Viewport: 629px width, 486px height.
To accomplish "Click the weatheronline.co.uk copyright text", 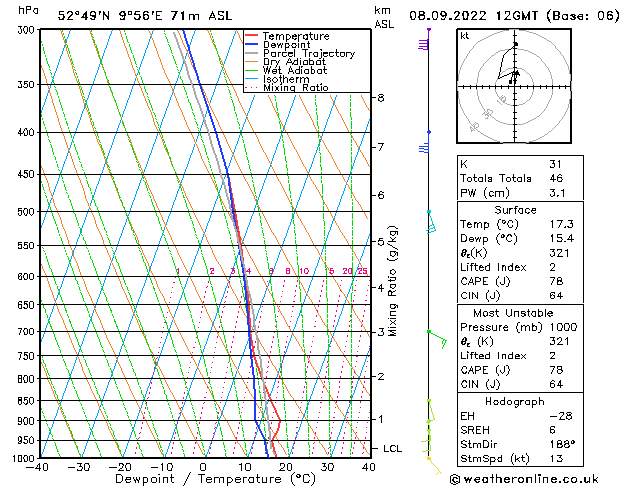I will tap(524, 479).
